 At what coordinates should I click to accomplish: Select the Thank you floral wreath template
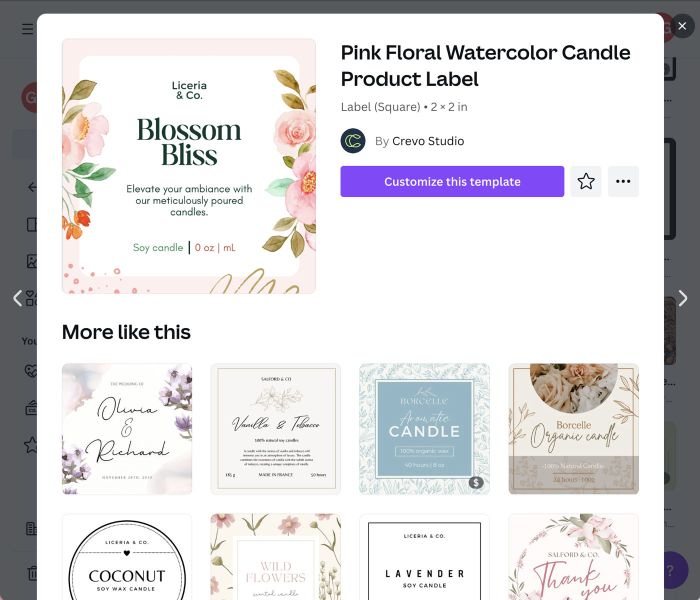[x=574, y=557]
